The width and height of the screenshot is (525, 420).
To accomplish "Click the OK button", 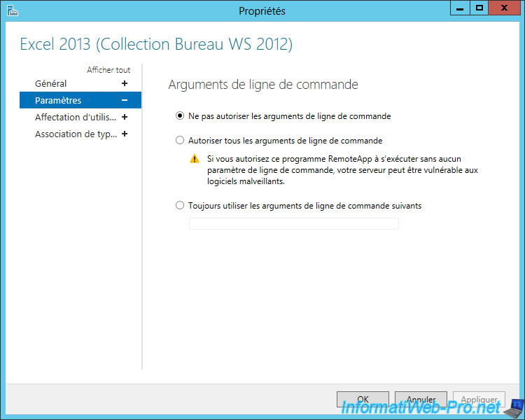I will coord(363,399).
